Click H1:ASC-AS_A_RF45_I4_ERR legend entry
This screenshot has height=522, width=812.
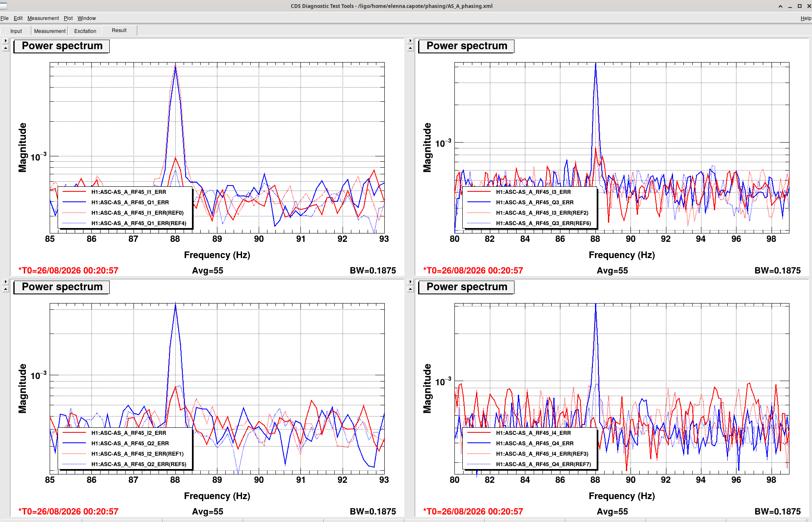pos(533,433)
